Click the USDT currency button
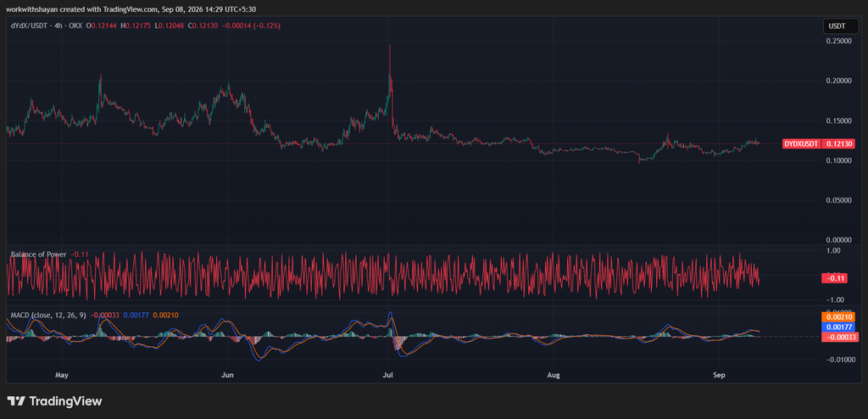Image resolution: width=868 pixels, height=419 pixels. (x=839, y=25)
